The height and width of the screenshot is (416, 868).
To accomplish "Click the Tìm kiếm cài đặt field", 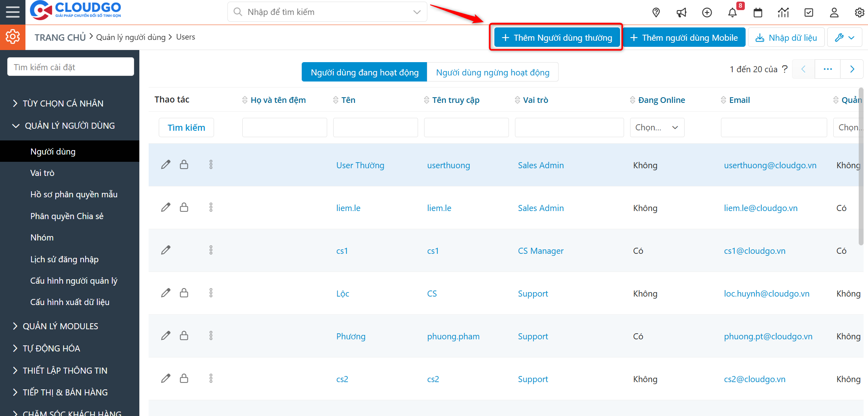I will coord(71,67).
